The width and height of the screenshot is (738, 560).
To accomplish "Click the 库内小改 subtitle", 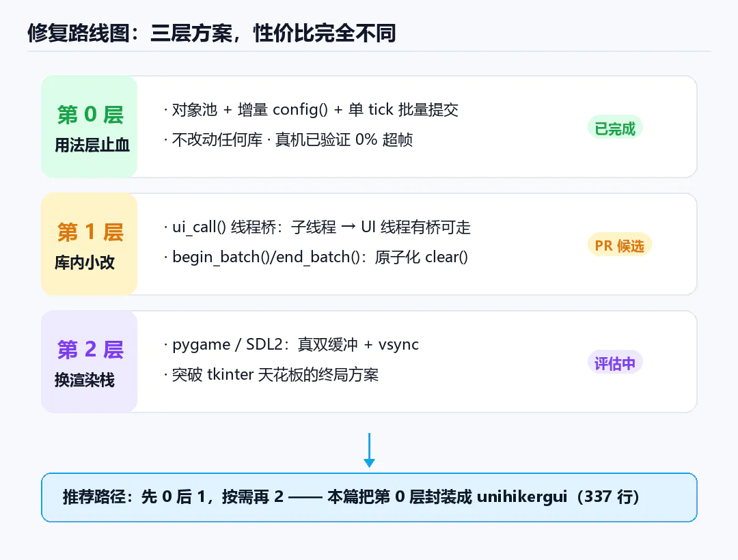I will pyautogui.click(x=85, y=262).
